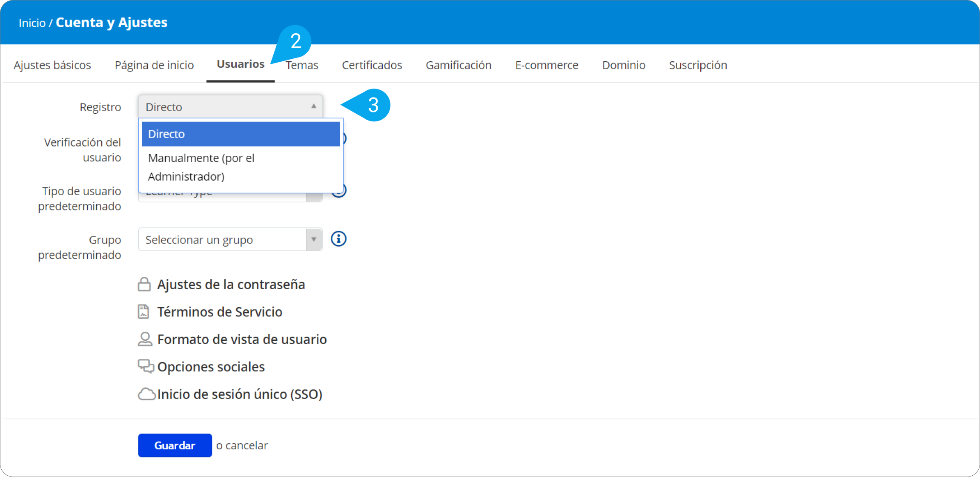Screen dimensions: 980x477
Task: Open the Seleccionar un grupo dropdown
Action: click(x=230, y=240)
